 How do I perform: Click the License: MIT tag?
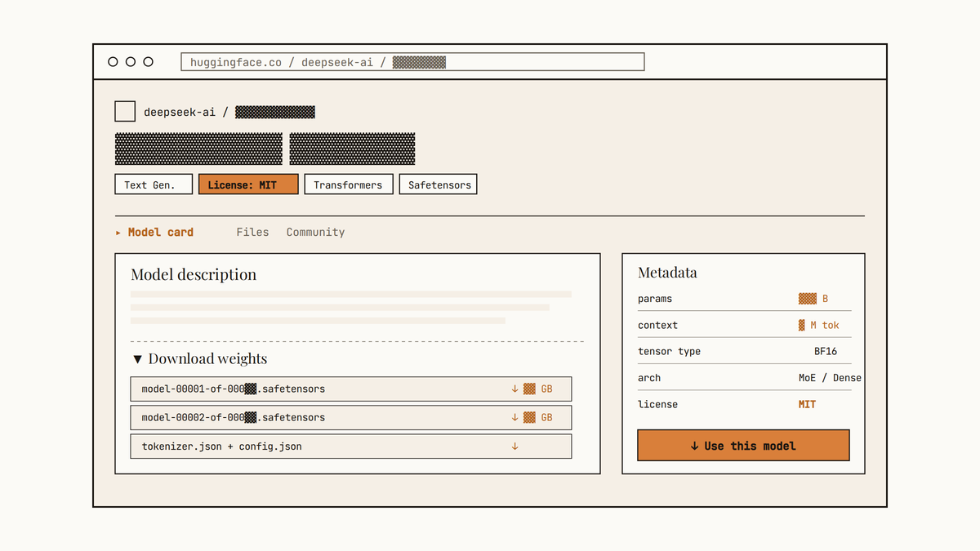(x=248, y=184)
